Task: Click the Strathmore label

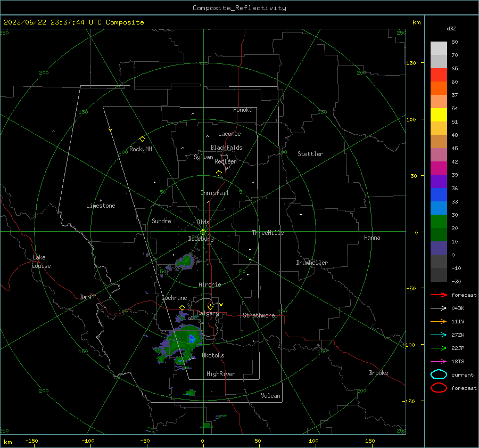Action: (x=259, y=315)
